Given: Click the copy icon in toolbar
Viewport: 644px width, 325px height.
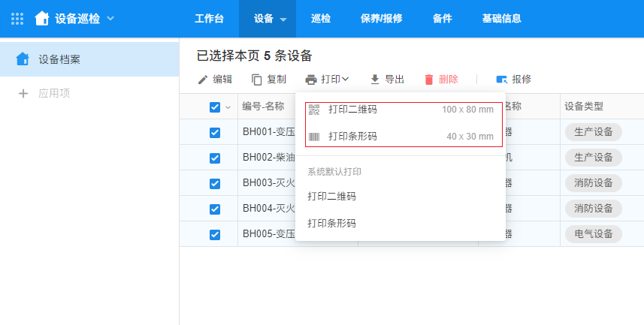Looking at the screenshot, I should point(257,80).
